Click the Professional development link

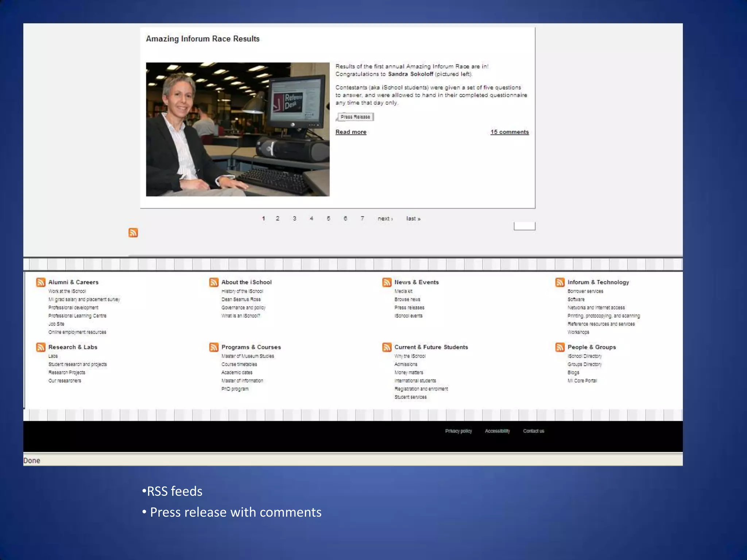[x=73, y=308]
